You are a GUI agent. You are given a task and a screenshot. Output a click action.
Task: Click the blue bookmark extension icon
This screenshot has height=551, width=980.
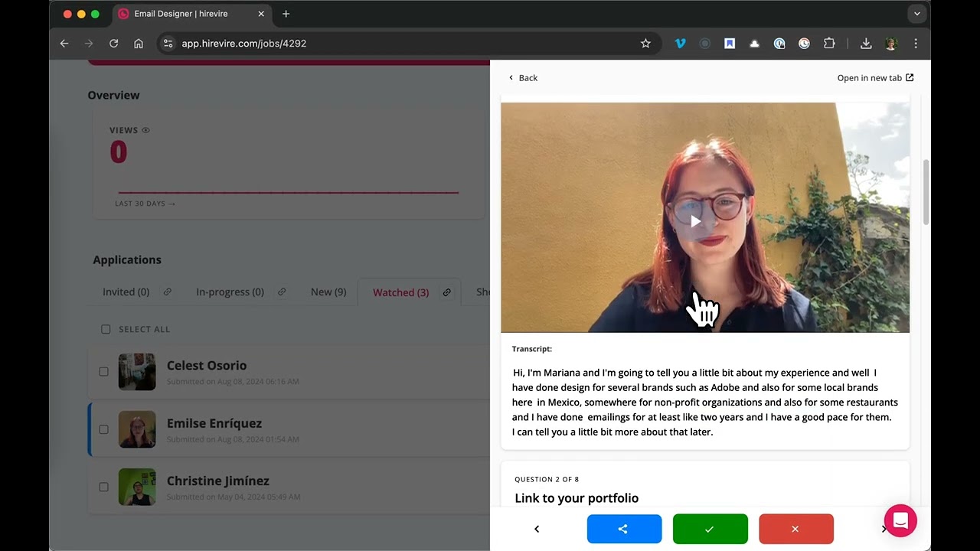coord(730,44)
